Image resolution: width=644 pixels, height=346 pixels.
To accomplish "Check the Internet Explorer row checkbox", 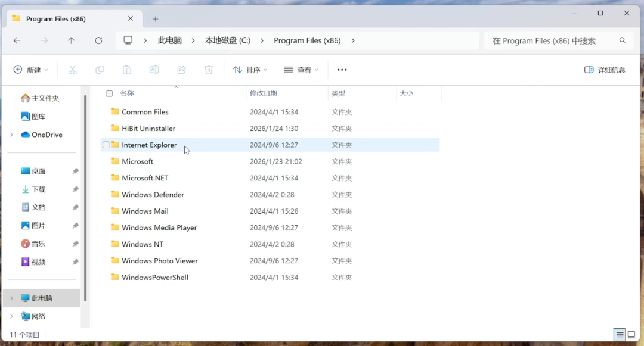I will coord(106,145).
